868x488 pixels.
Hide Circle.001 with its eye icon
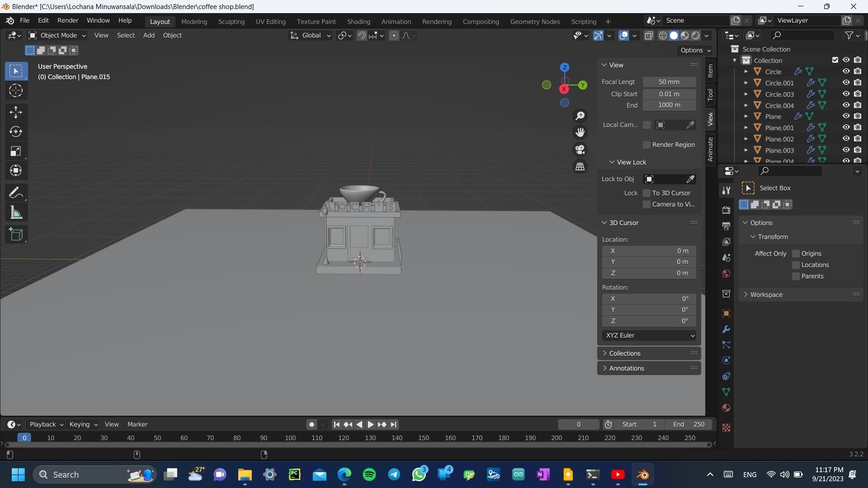tap(846, 83)
